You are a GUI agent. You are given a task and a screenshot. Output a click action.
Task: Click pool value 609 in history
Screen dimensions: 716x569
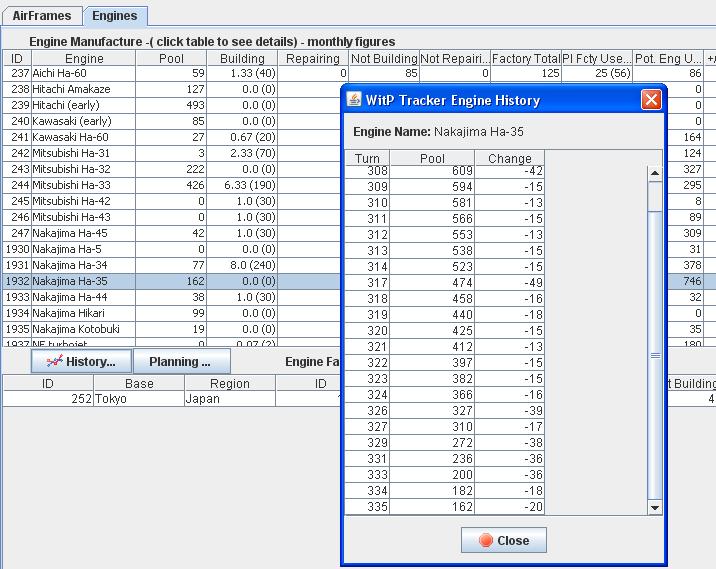tap(432, 171)
